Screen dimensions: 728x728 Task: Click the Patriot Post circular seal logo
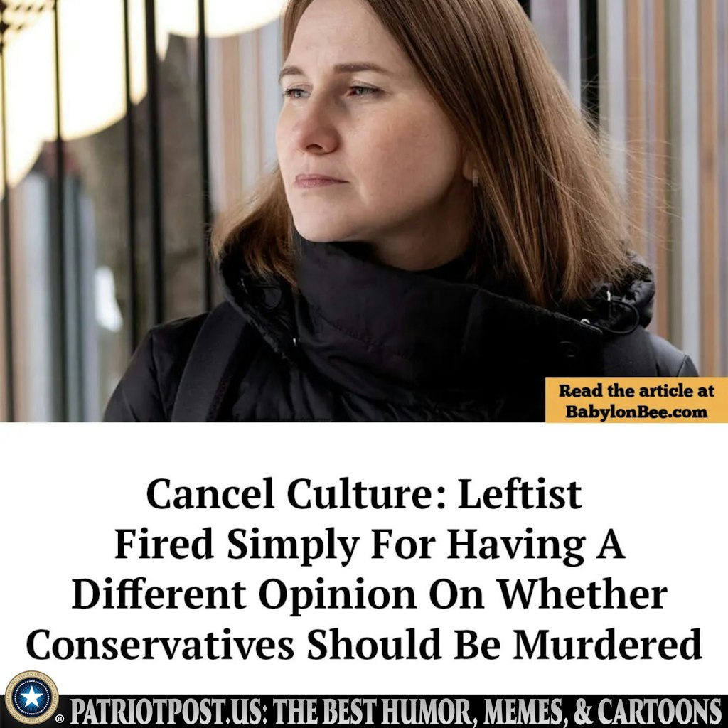pos(31,697)
